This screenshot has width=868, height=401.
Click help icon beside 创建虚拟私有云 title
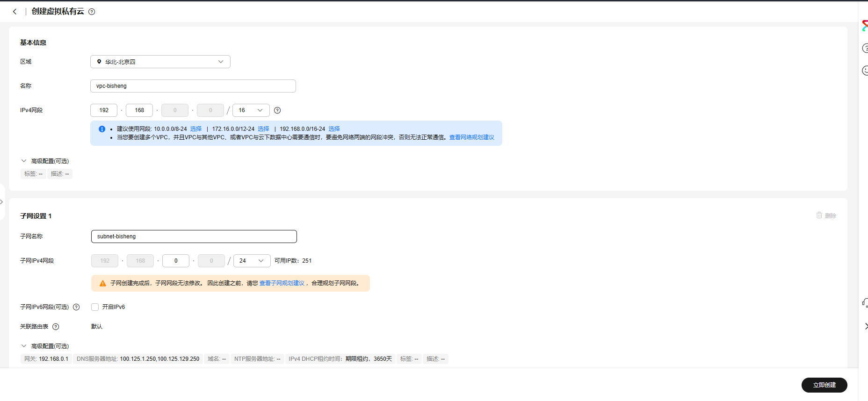click(x=92, y=12)
